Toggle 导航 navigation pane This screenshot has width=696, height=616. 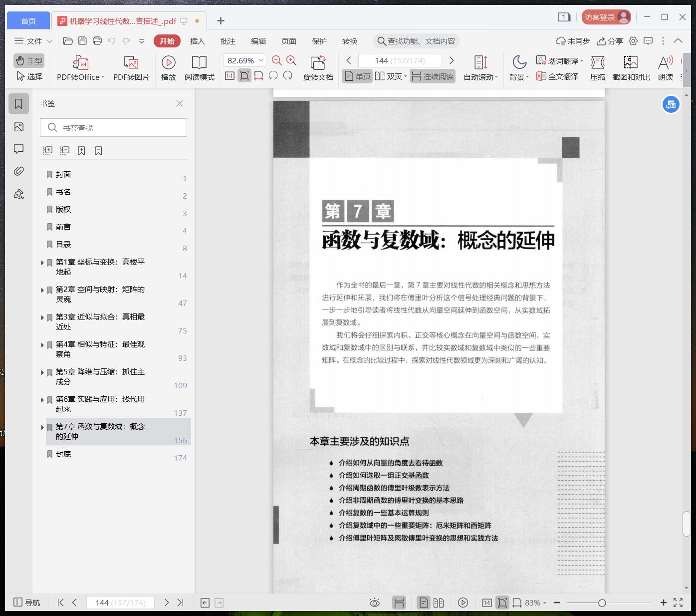coord(27,603)
